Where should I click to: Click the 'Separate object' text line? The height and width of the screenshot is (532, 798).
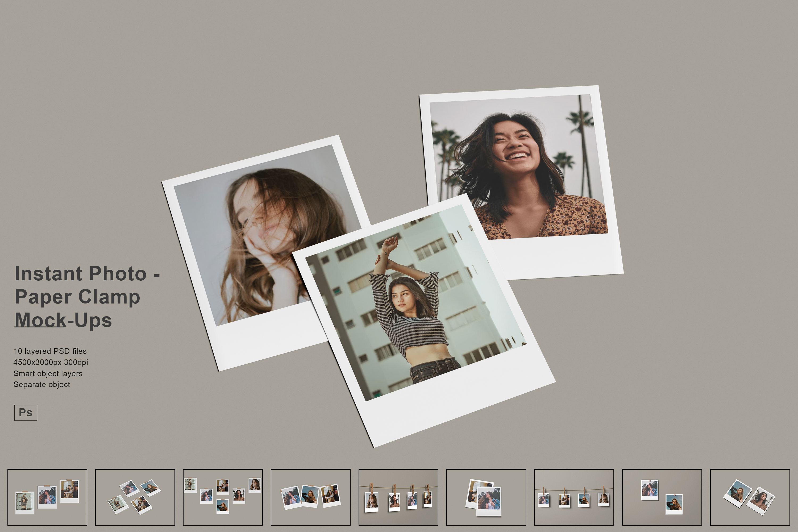click(42, 384)
